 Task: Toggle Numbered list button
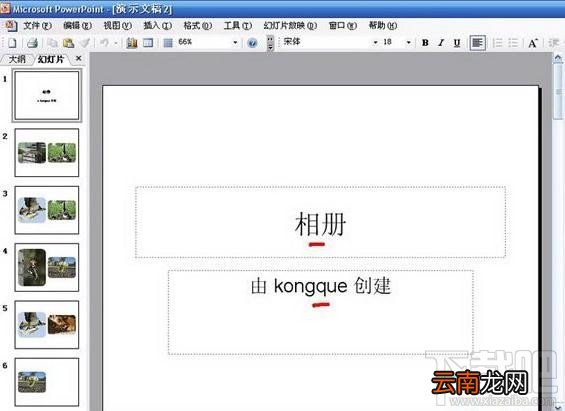(498, 43)
